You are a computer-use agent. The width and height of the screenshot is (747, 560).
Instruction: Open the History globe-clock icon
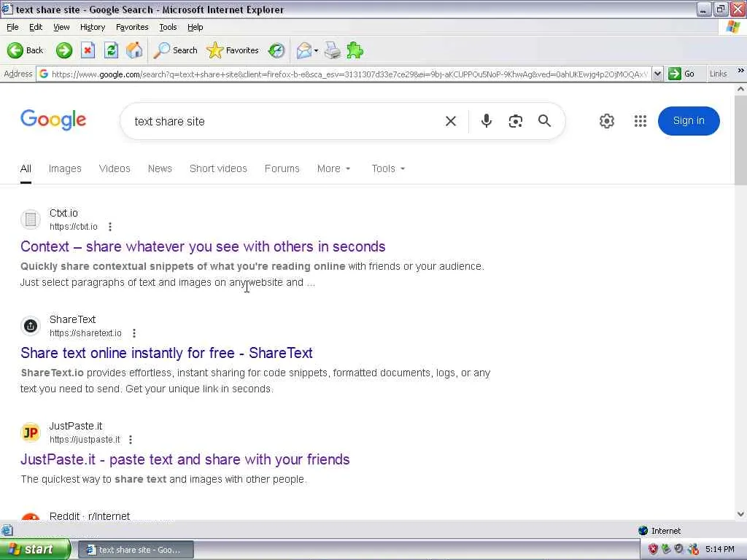pyautogui.click(x=276, y=50)
